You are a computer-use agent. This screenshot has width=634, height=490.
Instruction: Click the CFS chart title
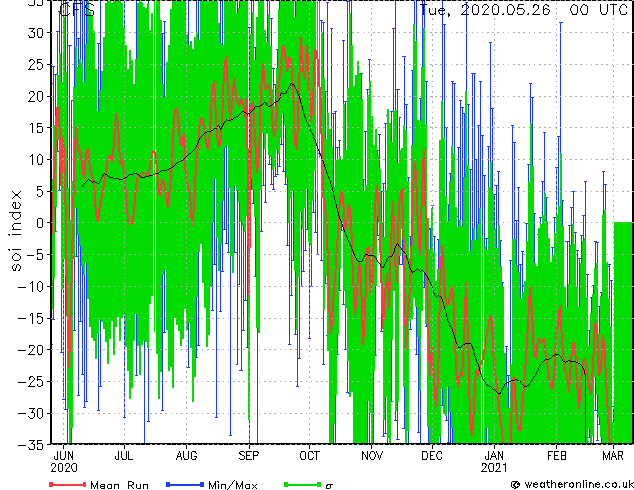click(x=77, y=10)
